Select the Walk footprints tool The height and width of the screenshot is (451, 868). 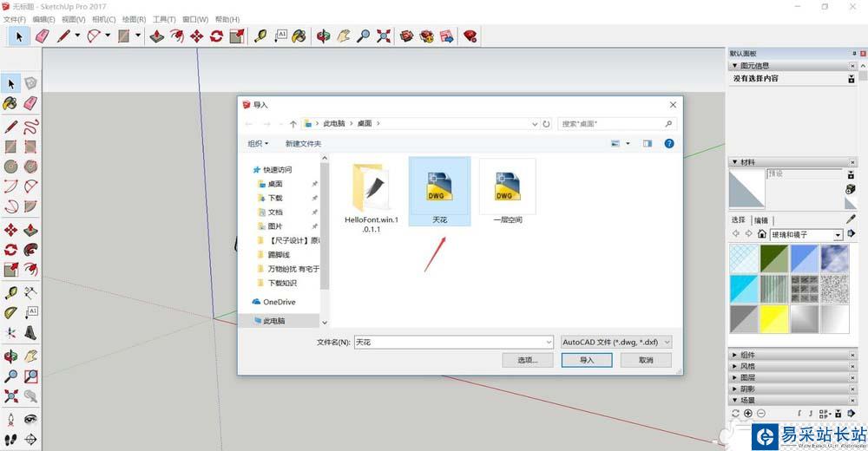pyautogui.click(x=11, y=440)
